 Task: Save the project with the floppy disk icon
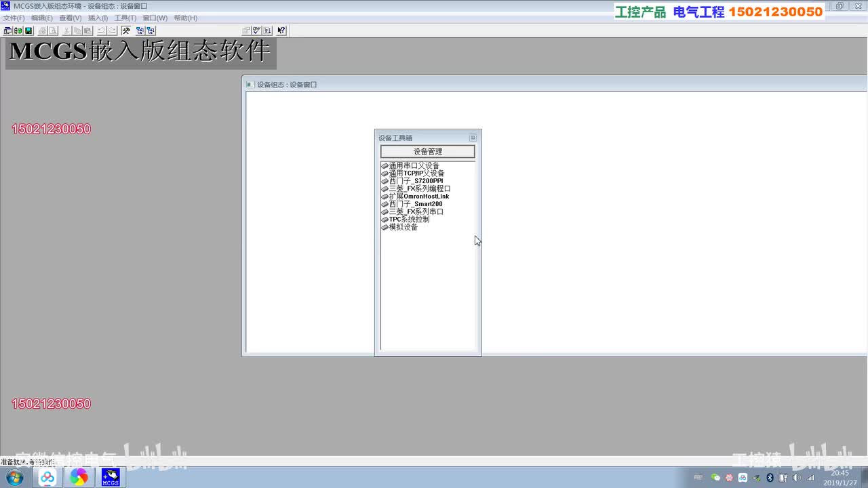(28, 30)
